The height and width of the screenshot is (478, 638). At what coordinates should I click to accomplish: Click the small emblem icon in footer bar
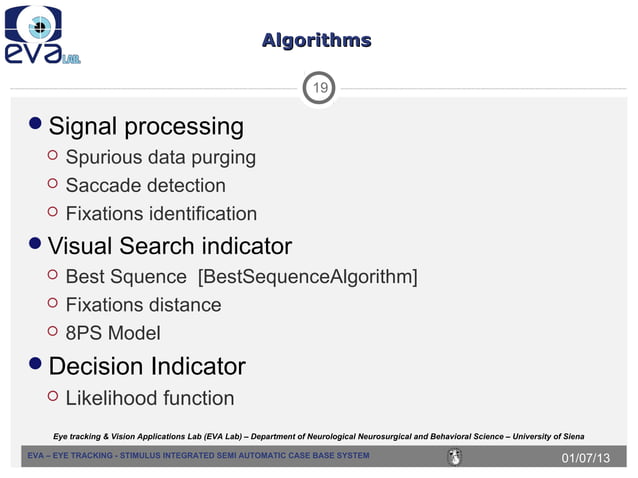[x=454, y=456]
